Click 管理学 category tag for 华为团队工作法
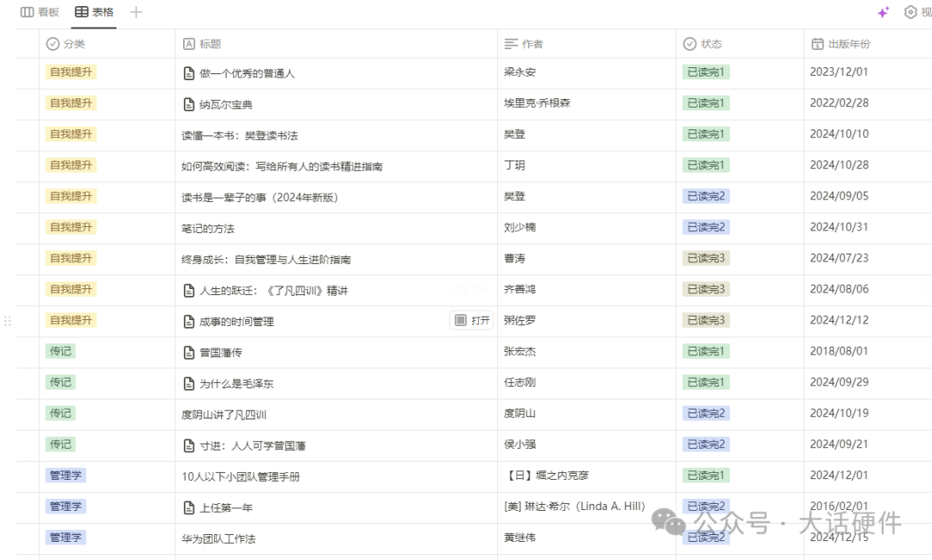This screenshot has width=932, height=560. point(66,538)
